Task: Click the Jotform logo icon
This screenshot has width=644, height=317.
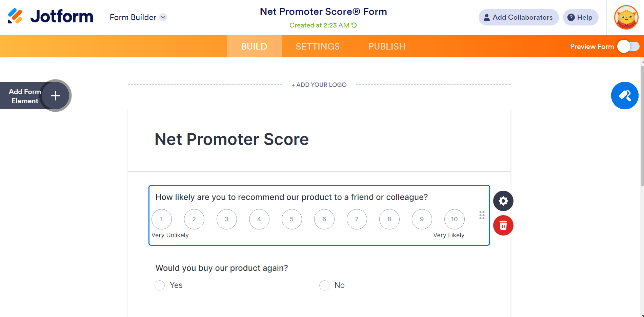Action: point(15,16)
